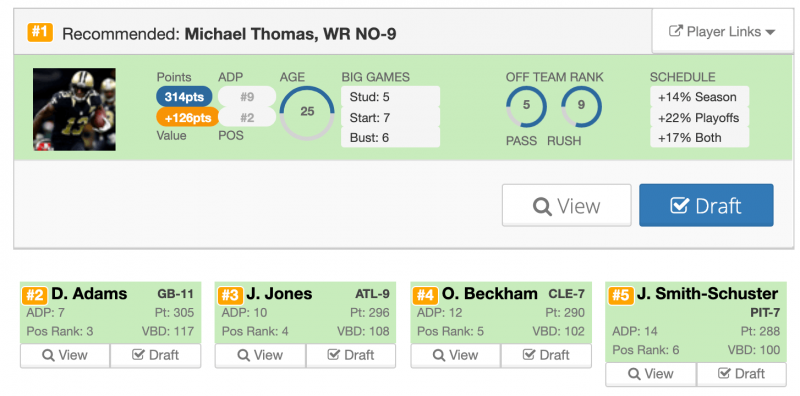Click the magnifier icon in J. Jones View
This screenshot has width=800, height=396.
pyautogui.click(x=243, y=355)
